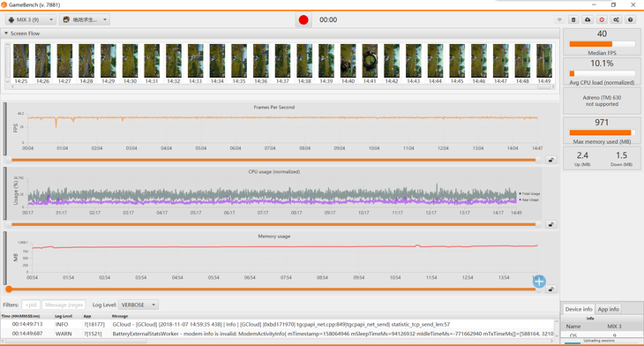This screenshot has width=644, height=346.
Task: Toggle App Usage legend entry
Action: click(x=528, y=199)
